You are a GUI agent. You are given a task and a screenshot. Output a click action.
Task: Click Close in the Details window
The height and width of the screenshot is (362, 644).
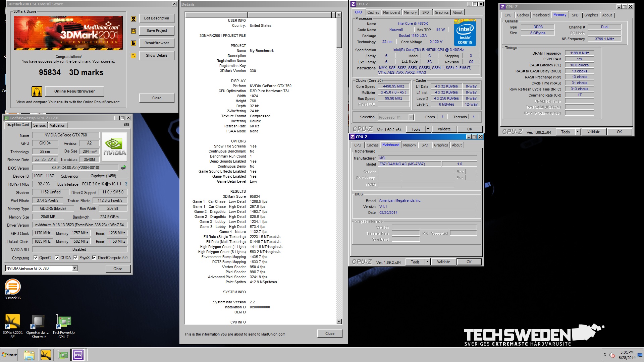pos(330,334)
